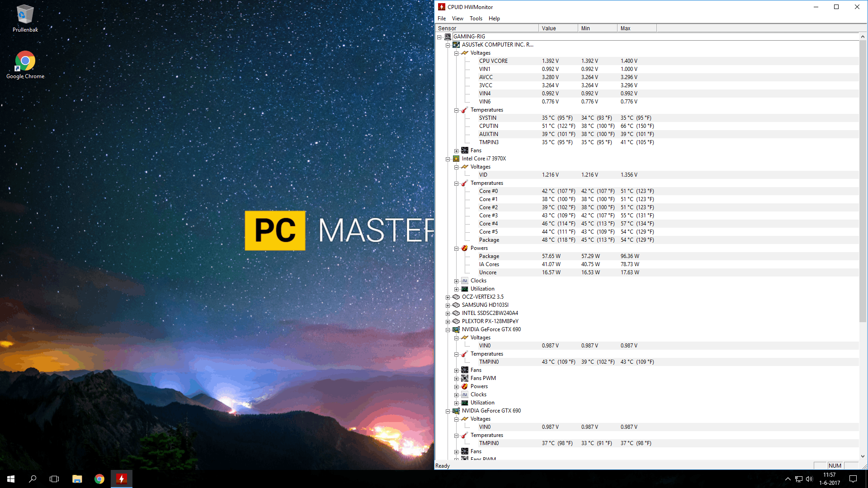
Task: Click the motherboard icon next to ASUSTeK COMPUTER
Action: [456, 45]
